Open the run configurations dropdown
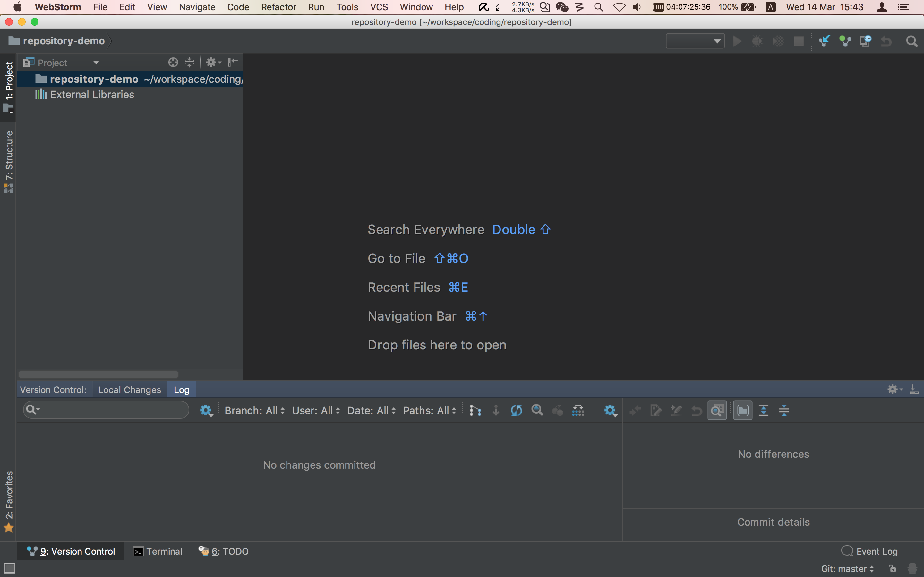Image resolution: width=924 pixels, height=577 pixels. coord(695,41)
